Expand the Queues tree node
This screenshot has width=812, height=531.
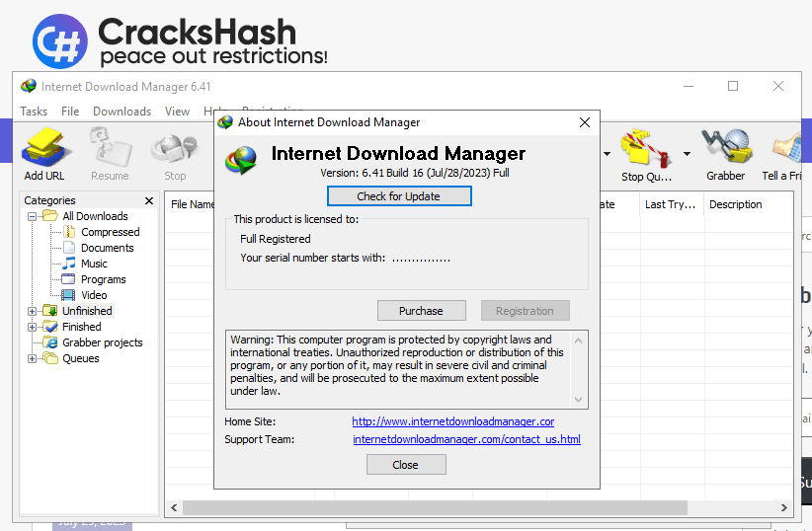click(x=33, y=358)
